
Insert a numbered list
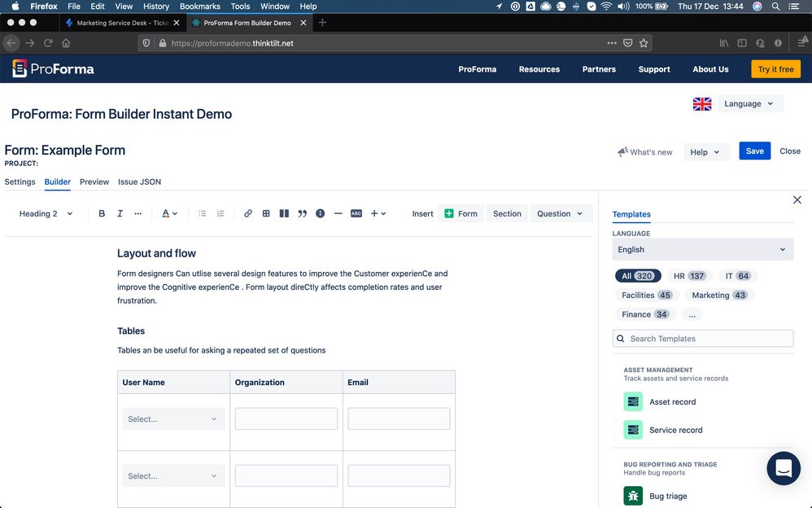click(220, 213)
